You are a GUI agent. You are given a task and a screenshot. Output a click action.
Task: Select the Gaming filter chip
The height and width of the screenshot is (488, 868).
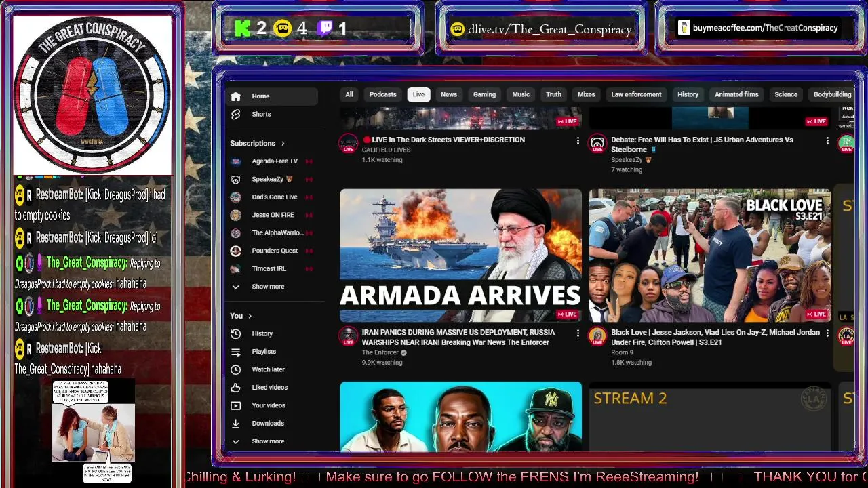[484, 94]
